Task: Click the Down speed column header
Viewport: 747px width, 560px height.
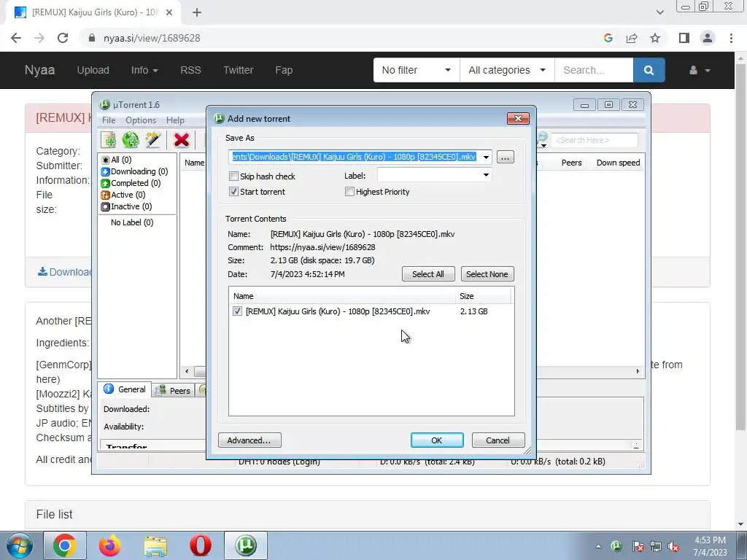Action: point(618,163)
